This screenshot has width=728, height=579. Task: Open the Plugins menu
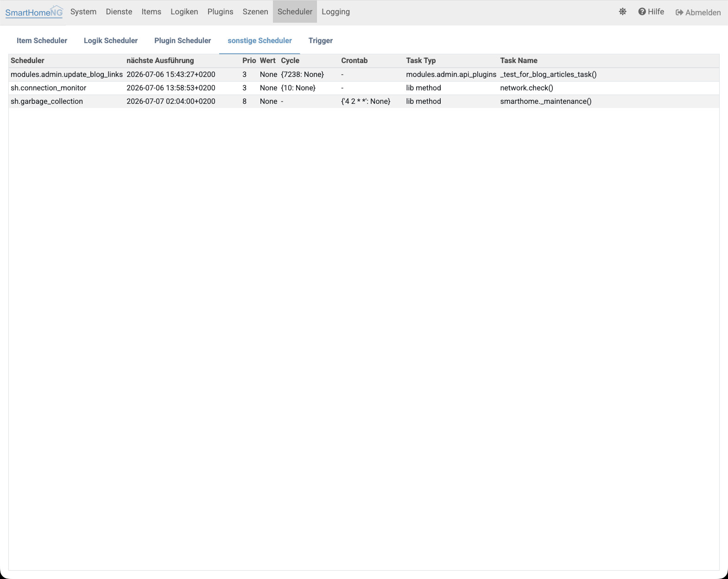click(x=221, y=12)
